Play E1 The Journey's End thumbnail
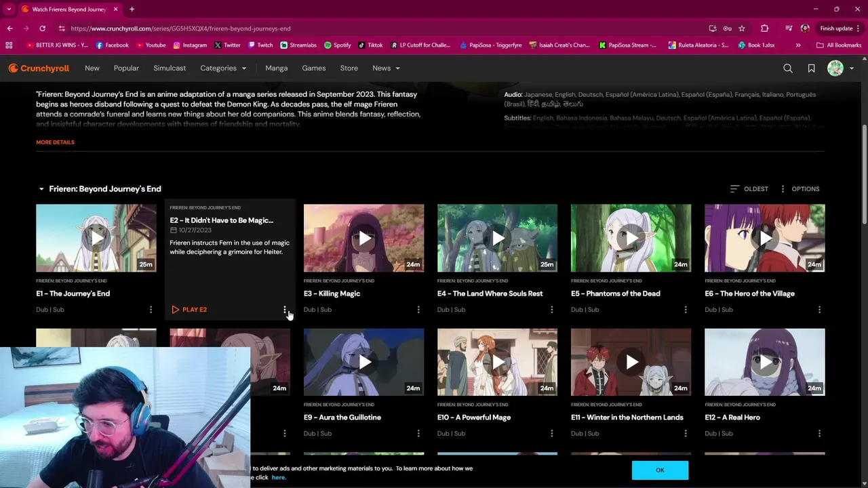 [96, 238]
